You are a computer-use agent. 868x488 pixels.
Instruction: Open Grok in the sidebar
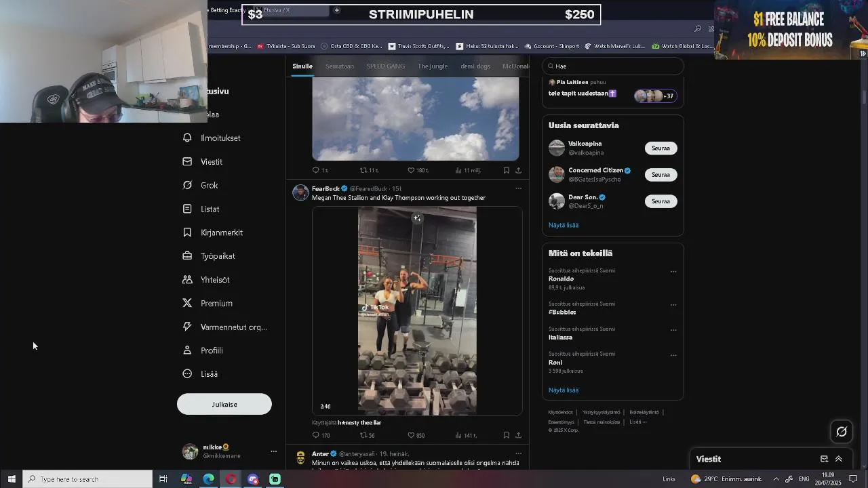coord(200,185)
